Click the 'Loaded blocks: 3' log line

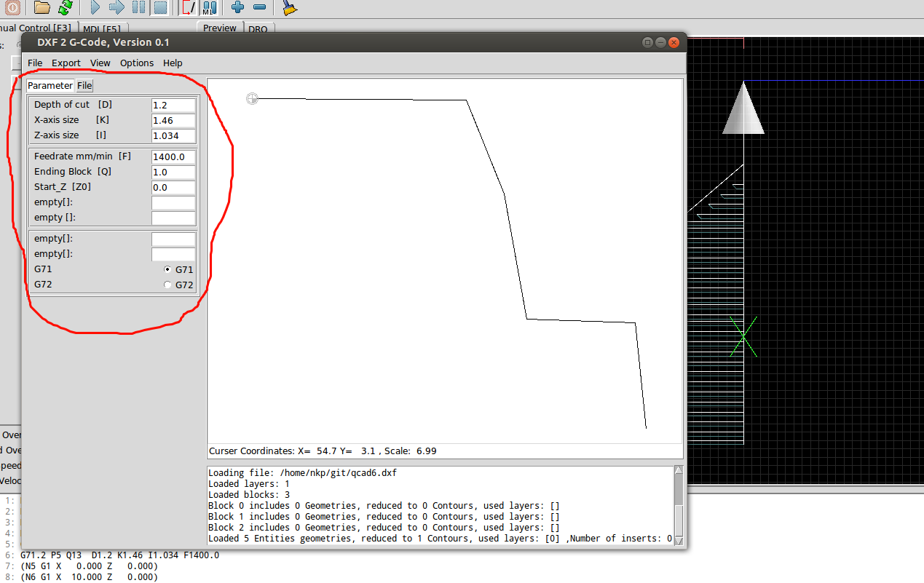249,495
